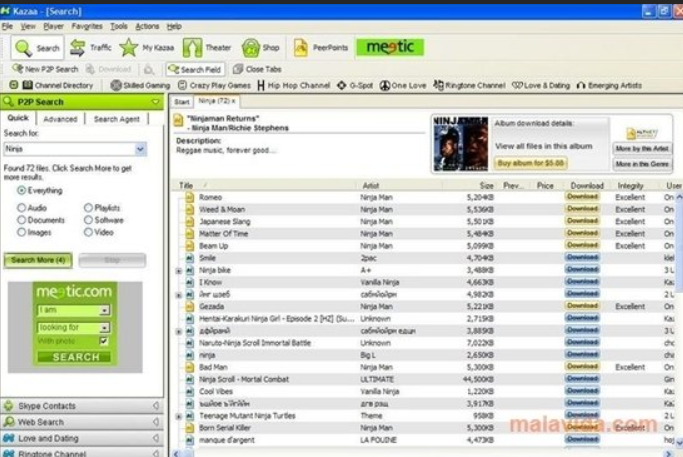Open PeerPoints icon

click(x=301, y=47)
